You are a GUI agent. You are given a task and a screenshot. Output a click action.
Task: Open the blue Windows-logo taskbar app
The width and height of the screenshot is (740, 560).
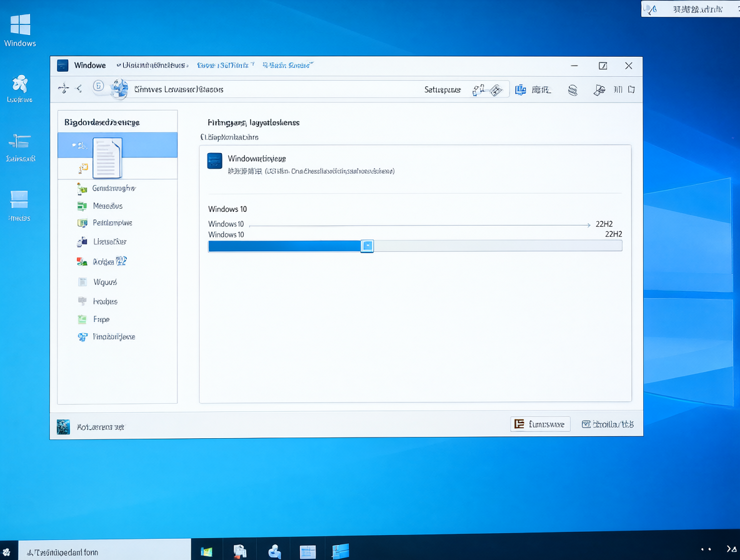click(x=341, y=551)
